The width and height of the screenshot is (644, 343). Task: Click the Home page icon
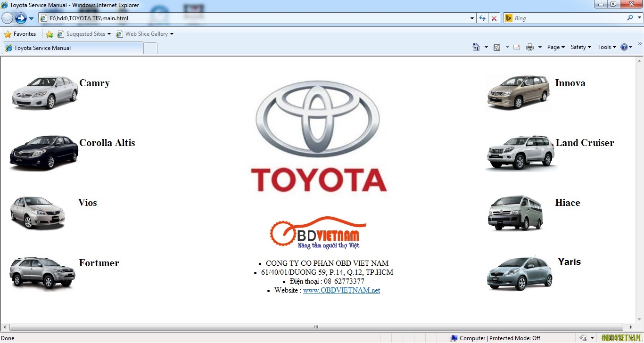coord(476,47)
